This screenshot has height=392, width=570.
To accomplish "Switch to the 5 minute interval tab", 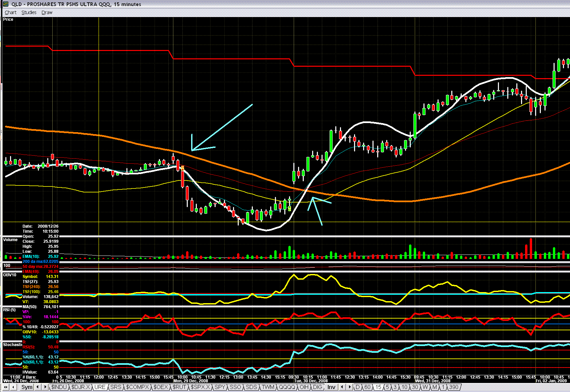I will pyautogui.click(x=388, y=387).
